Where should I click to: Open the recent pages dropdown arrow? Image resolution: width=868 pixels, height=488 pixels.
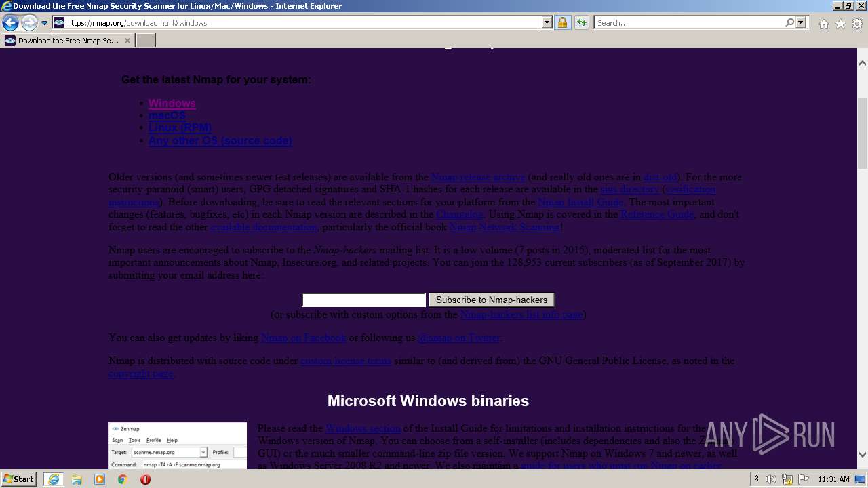(x=45, y=23)
